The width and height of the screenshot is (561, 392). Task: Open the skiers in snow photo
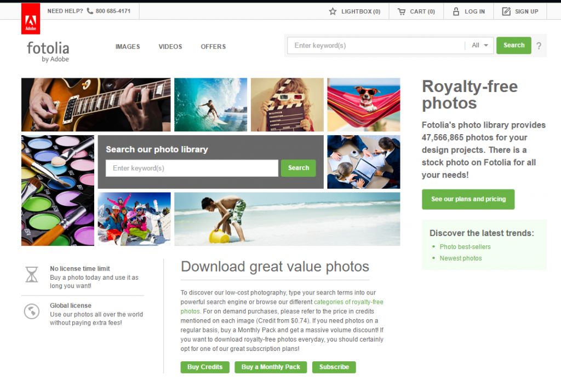pyautogui.click(x=134, y=219)
